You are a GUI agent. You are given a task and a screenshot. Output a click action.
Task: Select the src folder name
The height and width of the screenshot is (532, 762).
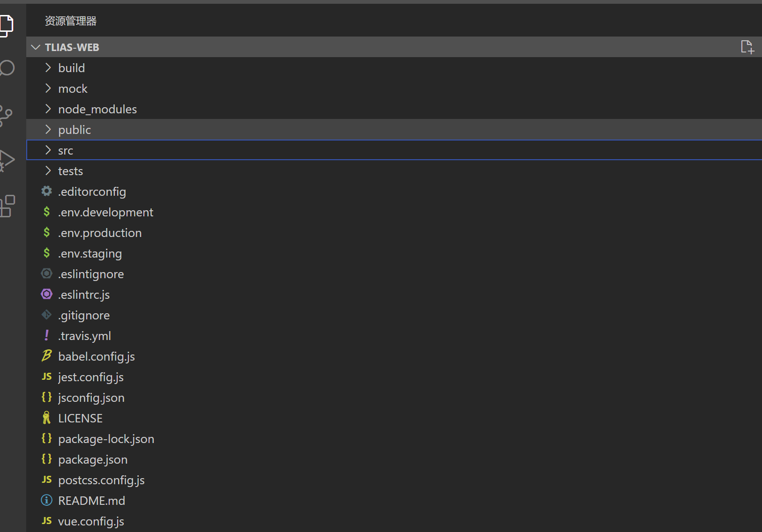coord(66,150)
